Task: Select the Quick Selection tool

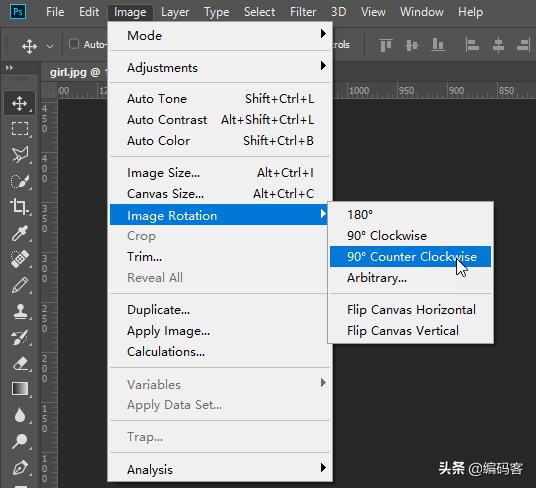Action: pyautogui.click(x=19, y=181)
